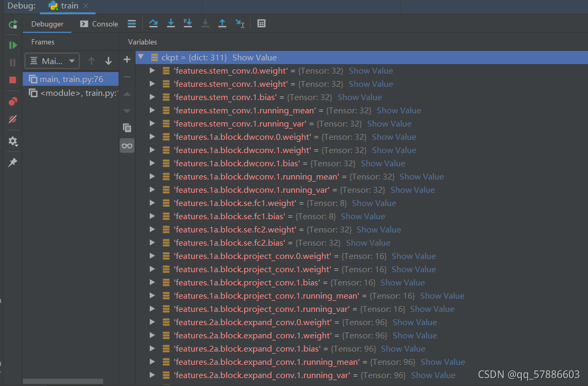Expand 'features.1a.block.project_conv.0.weight' entry
The image size is (588, 386).
click(152, 255)
